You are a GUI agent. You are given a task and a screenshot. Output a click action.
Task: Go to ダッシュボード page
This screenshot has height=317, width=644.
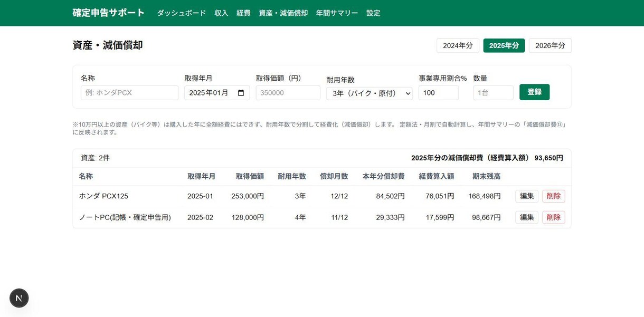click(x=181, y=13)
